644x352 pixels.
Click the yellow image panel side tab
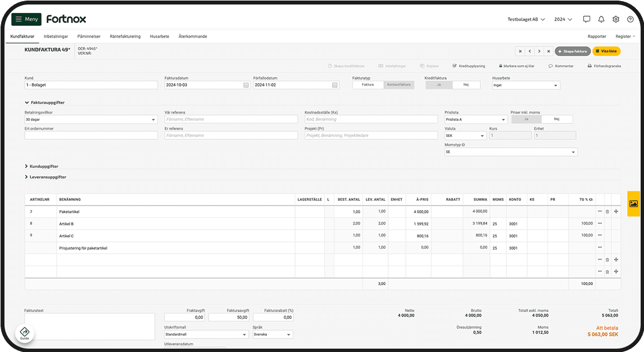(x=633, y=204)
